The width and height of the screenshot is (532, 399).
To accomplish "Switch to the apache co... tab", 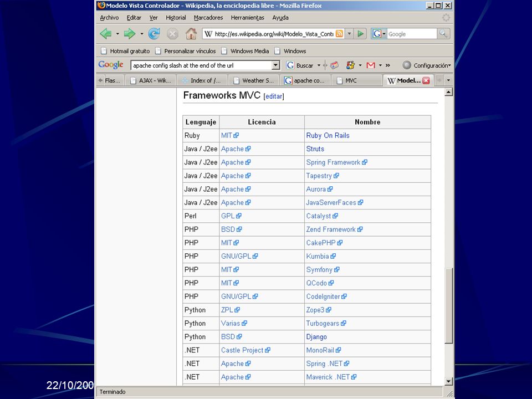I will pos(305,80).
